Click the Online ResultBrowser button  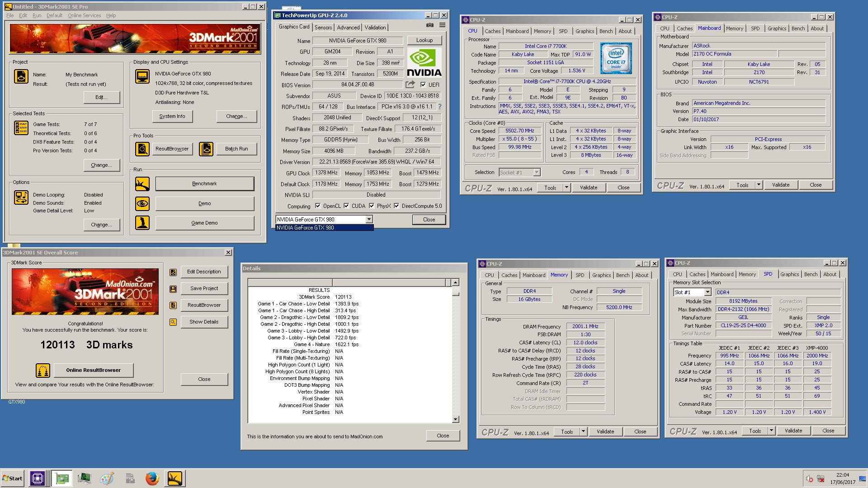pos(94,371)
